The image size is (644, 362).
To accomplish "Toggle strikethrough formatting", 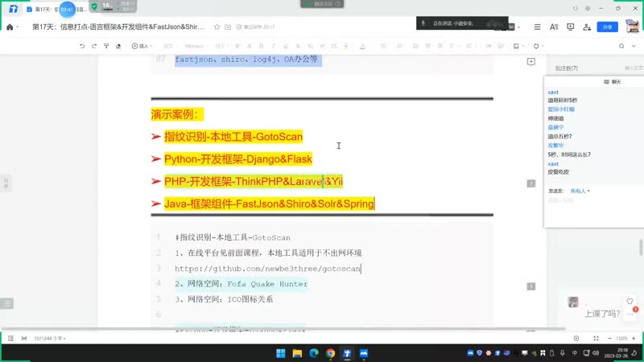I will [x=298, y=46].
